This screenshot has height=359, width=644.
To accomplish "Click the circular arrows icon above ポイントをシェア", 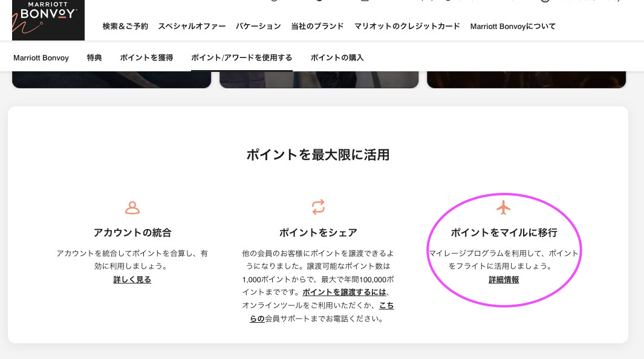I will [x=318, y=207].
